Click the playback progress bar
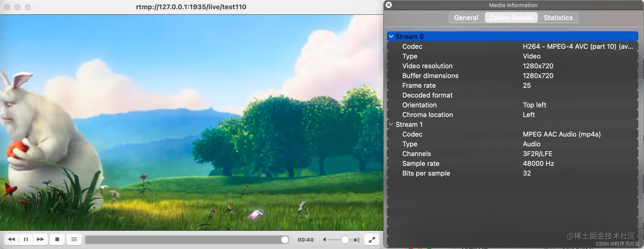This screenshot has width=644, height=249. coord(187,240)
